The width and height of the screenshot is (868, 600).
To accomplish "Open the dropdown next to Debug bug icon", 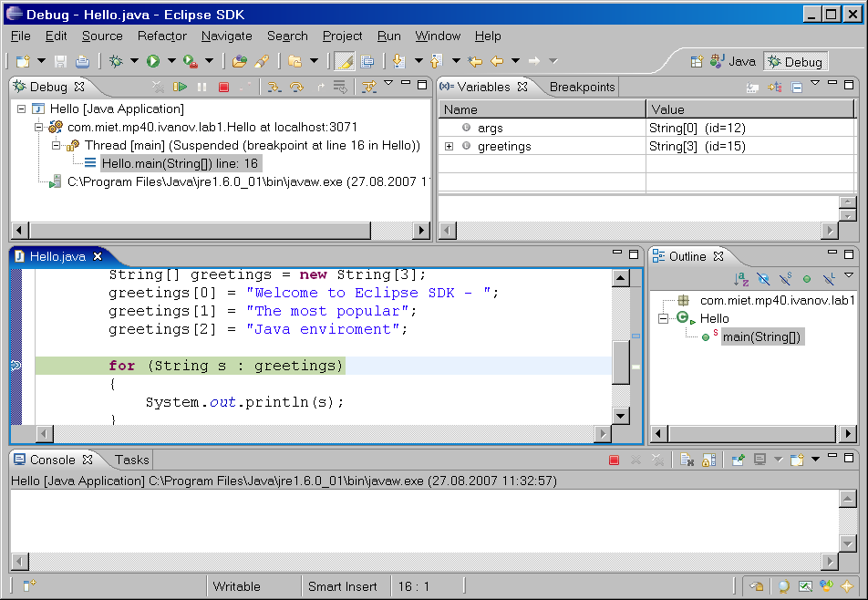I will [x=135, y=61].
